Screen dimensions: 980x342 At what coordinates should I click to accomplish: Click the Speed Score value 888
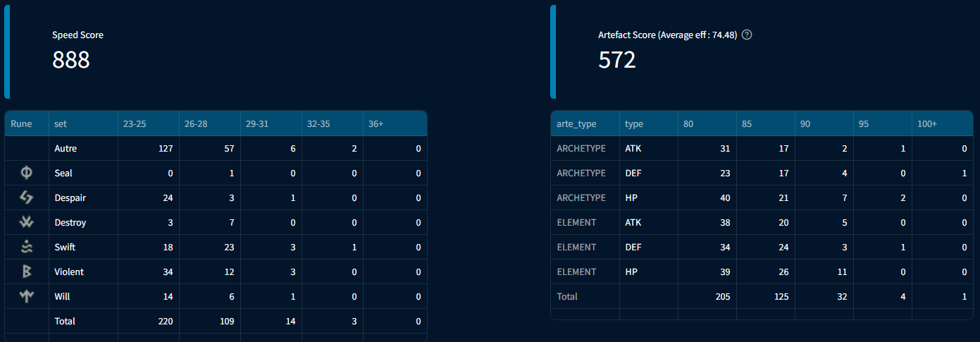(x=71, y=60)
